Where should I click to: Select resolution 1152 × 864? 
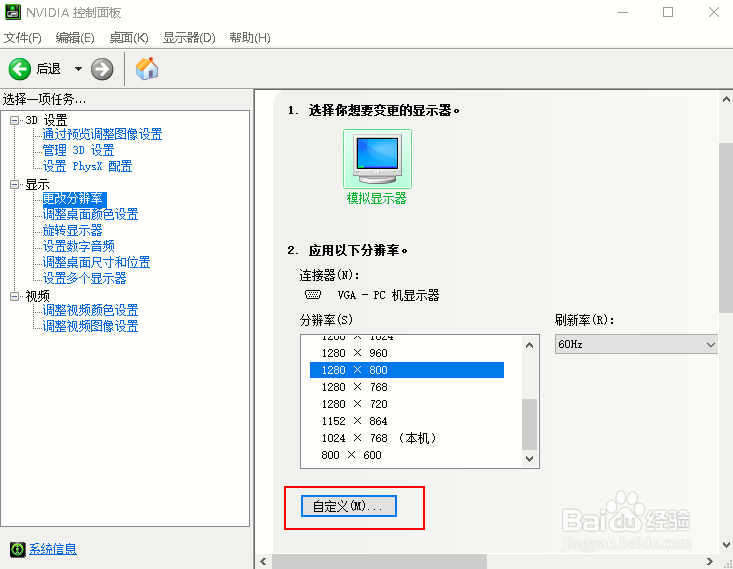coord(407,421)
